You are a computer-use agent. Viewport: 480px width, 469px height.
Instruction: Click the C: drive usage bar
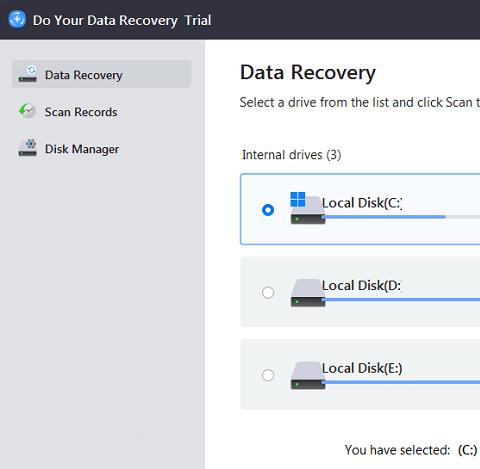(x=401, y=217)
